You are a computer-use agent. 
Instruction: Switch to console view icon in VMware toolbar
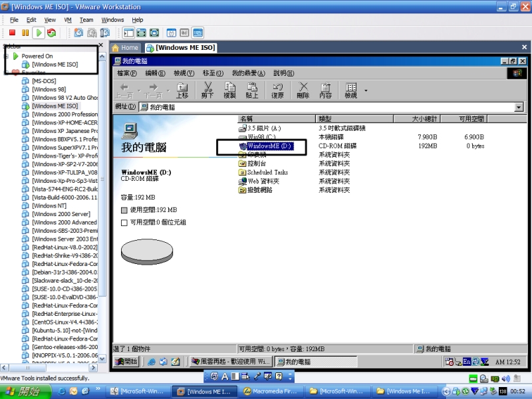point(198,33)
